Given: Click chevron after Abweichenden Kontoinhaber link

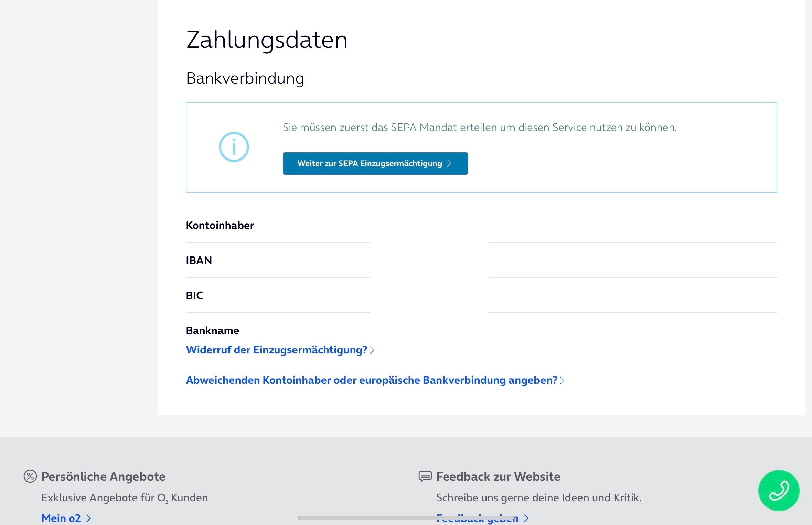Looking at the screenshot, I should point(562,381).
